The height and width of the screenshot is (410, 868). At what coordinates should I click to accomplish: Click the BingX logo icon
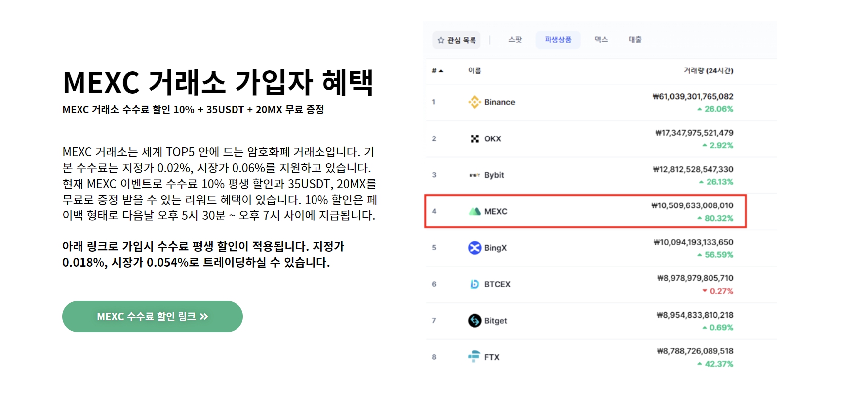point(474,247)
